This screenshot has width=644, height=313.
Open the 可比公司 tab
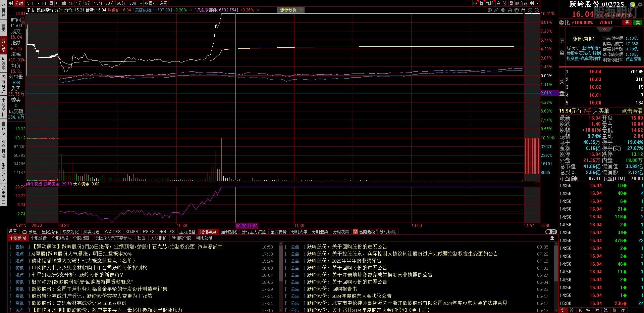click(204, 238)
